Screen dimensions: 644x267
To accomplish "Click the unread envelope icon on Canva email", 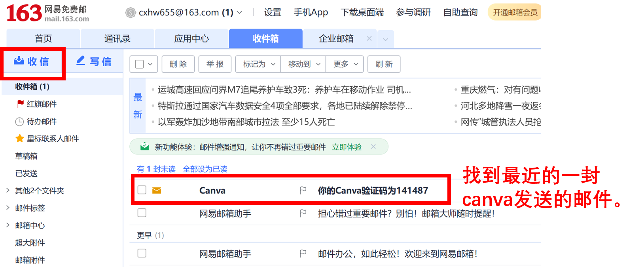I will pos(157,191).
